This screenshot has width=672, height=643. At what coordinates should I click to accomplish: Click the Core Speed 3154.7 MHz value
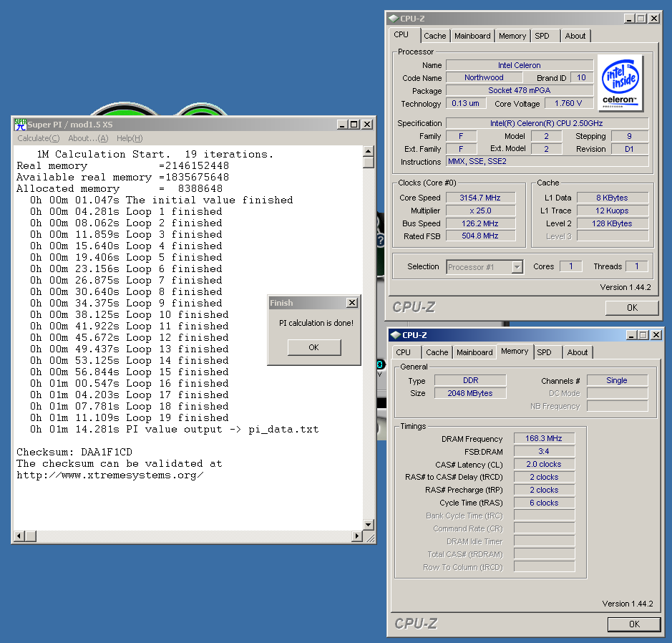point(480,198)
